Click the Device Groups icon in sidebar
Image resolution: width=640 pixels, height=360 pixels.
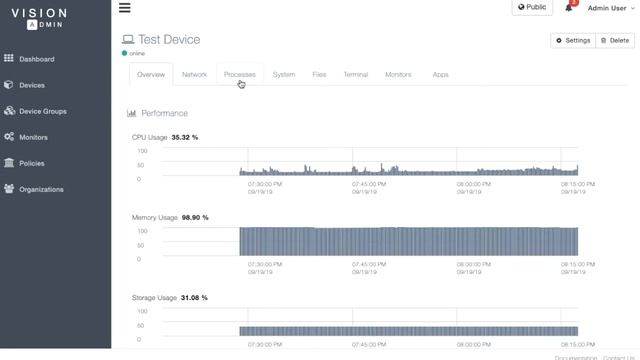(x=9, y=111)
